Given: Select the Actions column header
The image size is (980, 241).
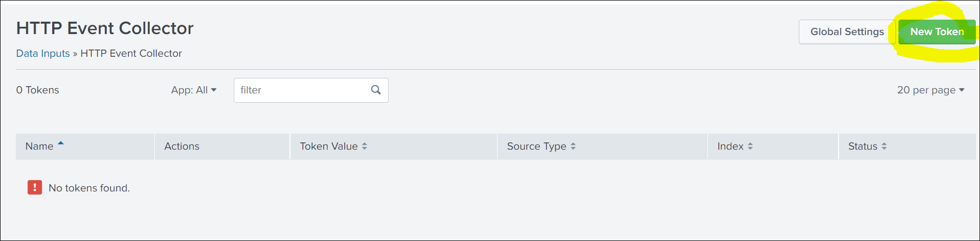Looking at the screenshot, I should click(x=182, y=147).
